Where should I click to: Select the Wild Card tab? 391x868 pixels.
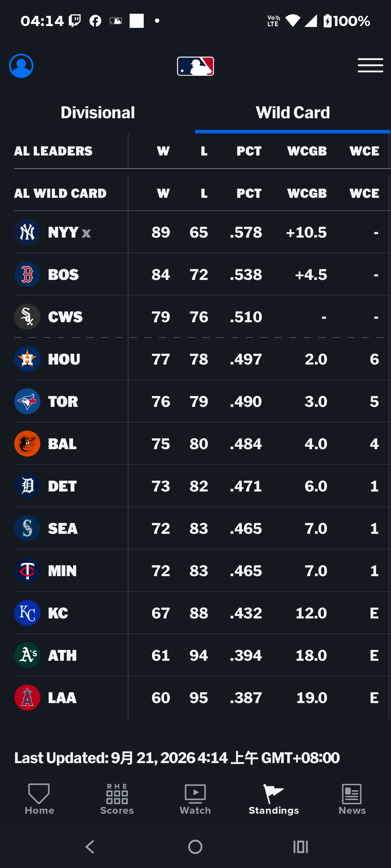point(293,112)
